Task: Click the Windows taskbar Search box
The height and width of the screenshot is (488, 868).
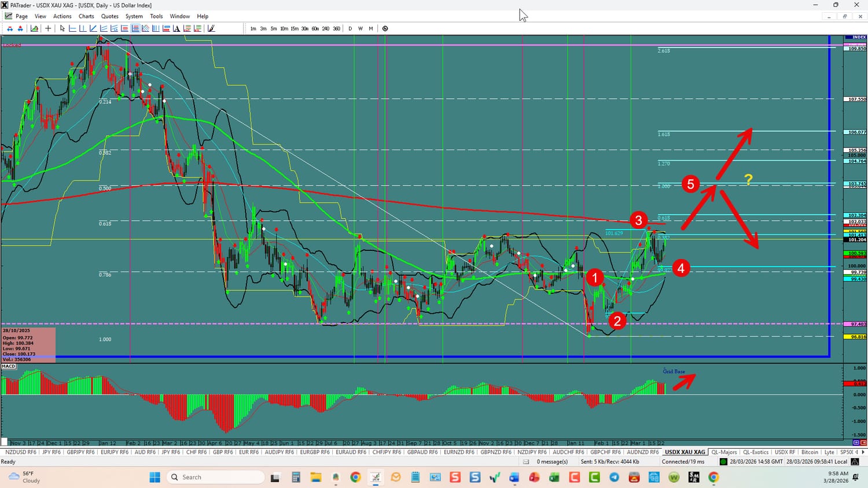Action: click(215, 477)
